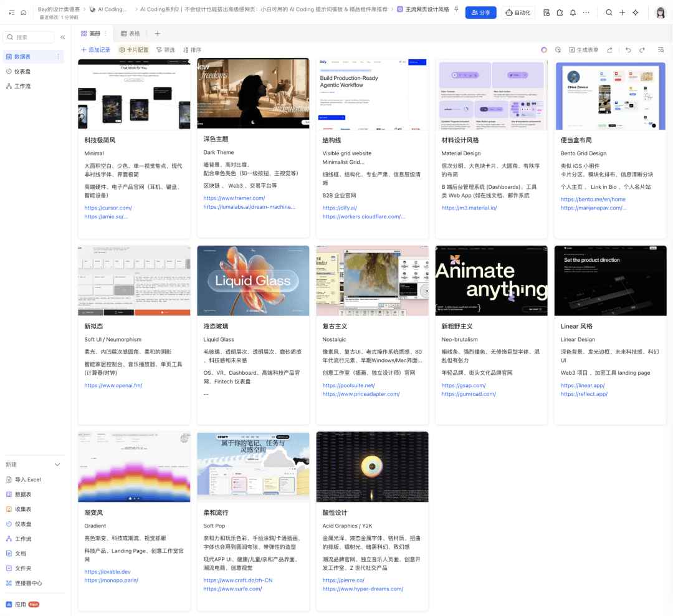The width and height of the screenshot is (673, 616).
Task: Click the redo arrow in toolbar
Action: click(x=642, y=50)
